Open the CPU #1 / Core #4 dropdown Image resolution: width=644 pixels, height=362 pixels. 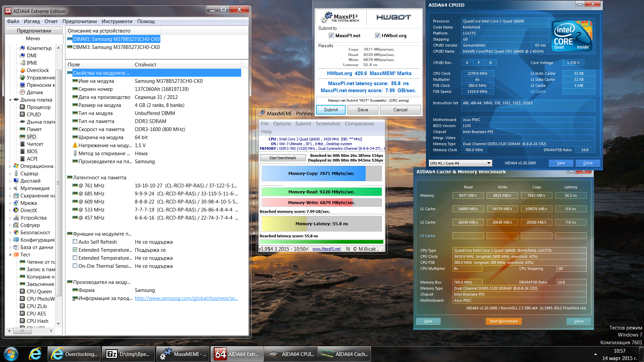point(460,163)
